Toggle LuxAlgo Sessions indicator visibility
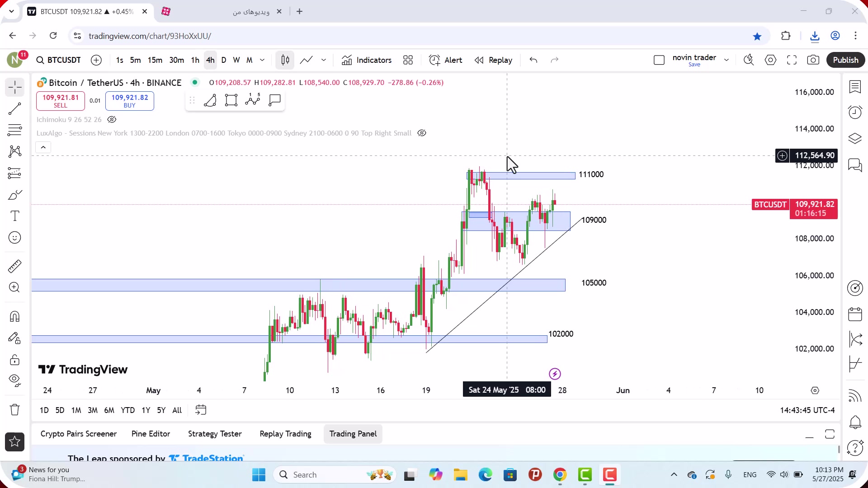This screenshot has width=868, height=488. (x=422, y=133)
